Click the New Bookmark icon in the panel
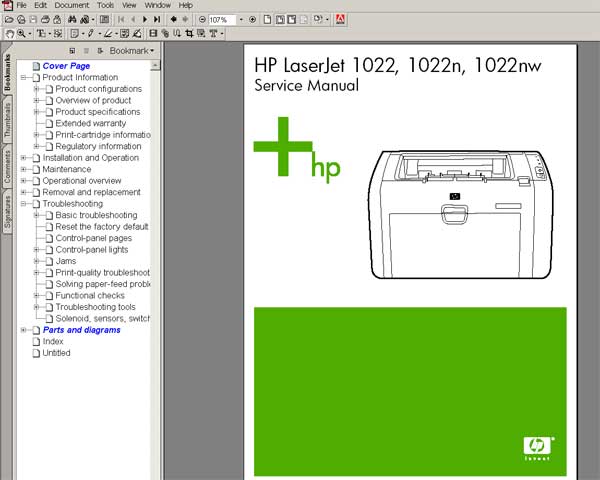 [72, 51]
